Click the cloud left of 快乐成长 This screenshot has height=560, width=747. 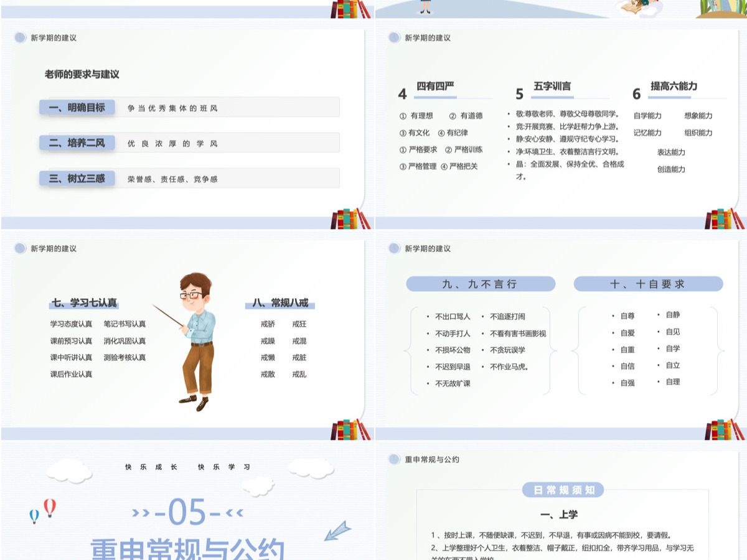click(70, 471)
